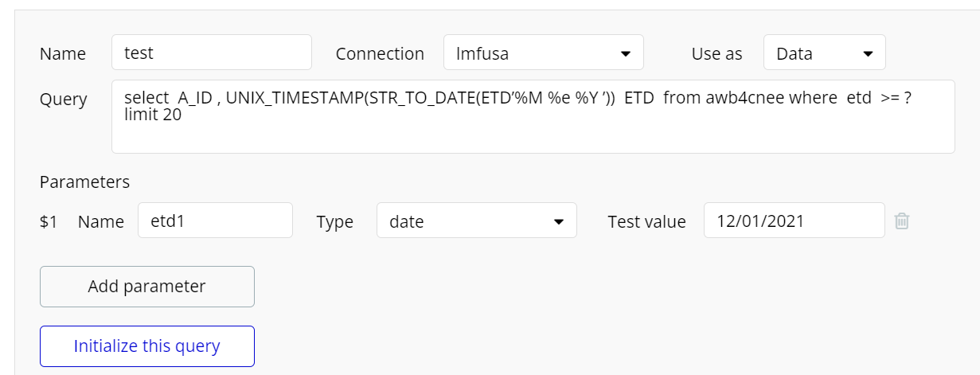Focus the parameter name field 'etd1'
This screenshot has width=980, height=375.
click(215, 221)
